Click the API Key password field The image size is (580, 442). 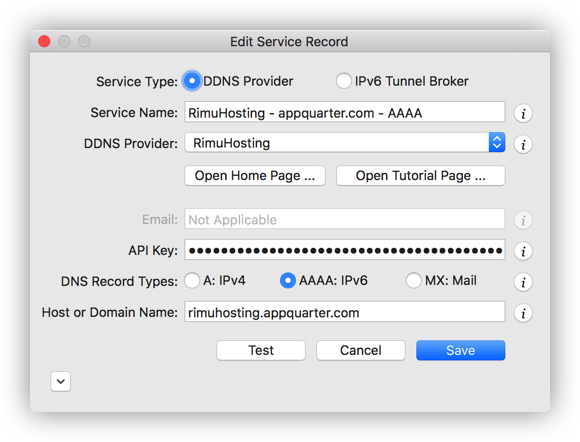point(345,250)
